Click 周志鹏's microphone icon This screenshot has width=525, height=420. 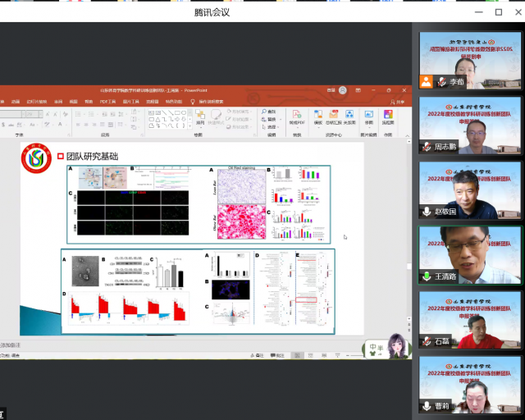pyautogui.click(x=427, y=147)
